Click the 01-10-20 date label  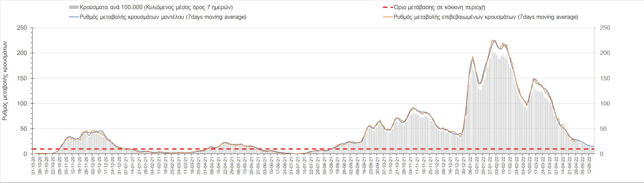[x=33, y=166]
